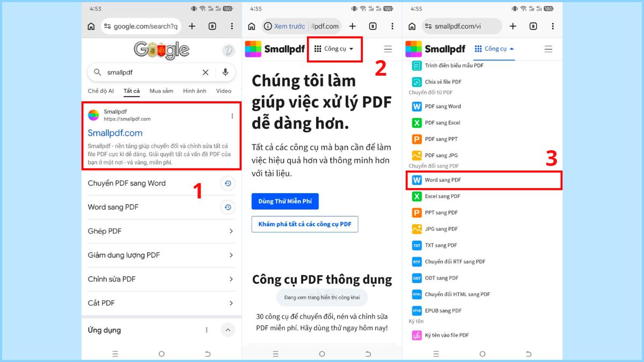
Task: Open Trình điền biểu mẫu PDF tool
Action: pyautogui.click(x=448, y=65)
